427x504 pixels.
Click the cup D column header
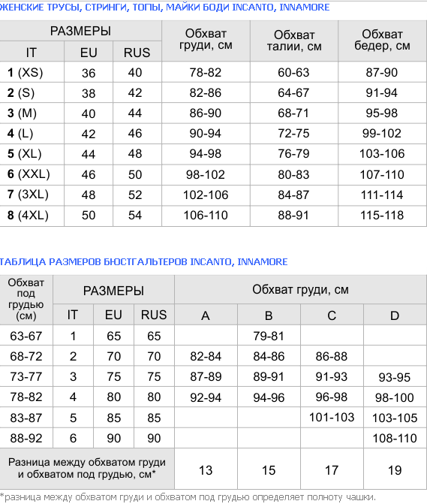click(395, 315)
